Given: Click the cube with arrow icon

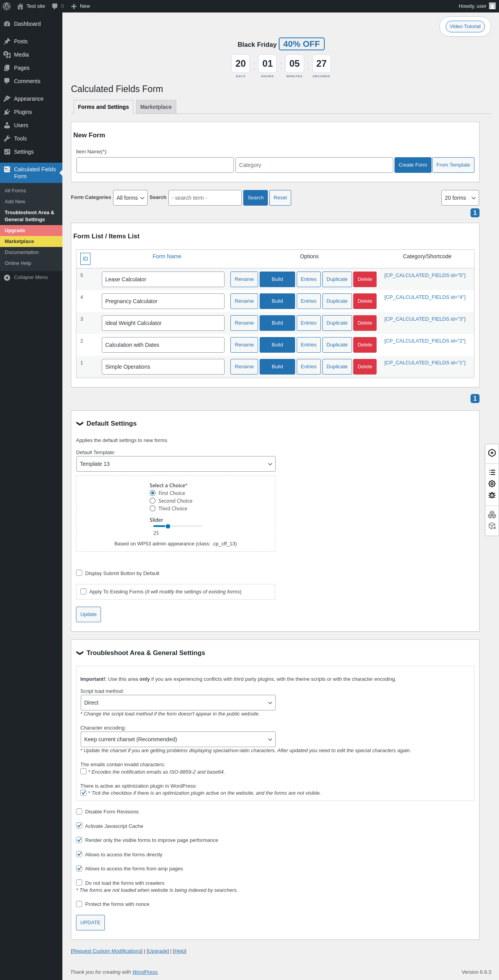Looking at the screenshot, I should (x=492, y=526).
